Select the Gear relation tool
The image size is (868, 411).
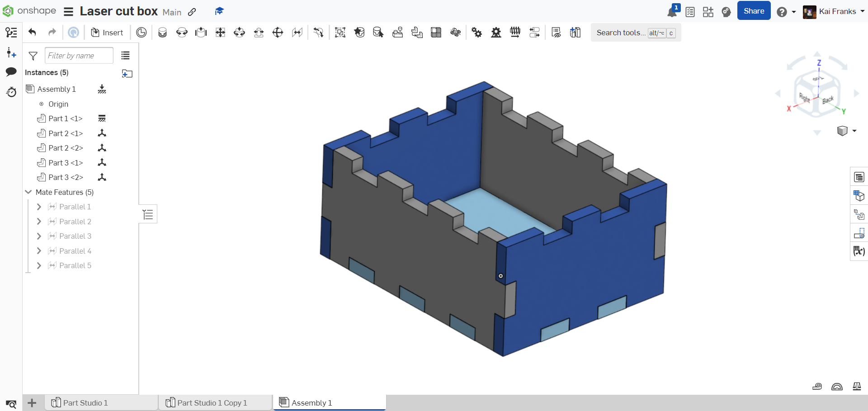click(477, 33)
